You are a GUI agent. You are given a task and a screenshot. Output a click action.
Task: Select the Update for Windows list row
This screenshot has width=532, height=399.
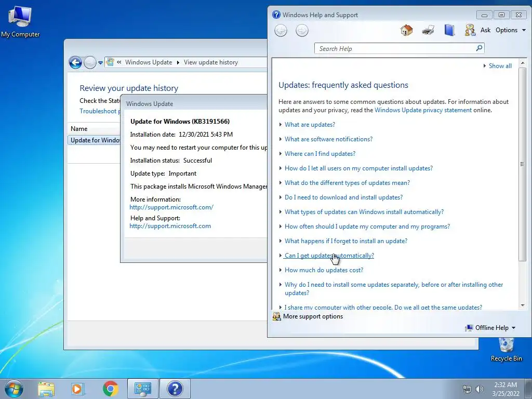click(x=94, y=140)
